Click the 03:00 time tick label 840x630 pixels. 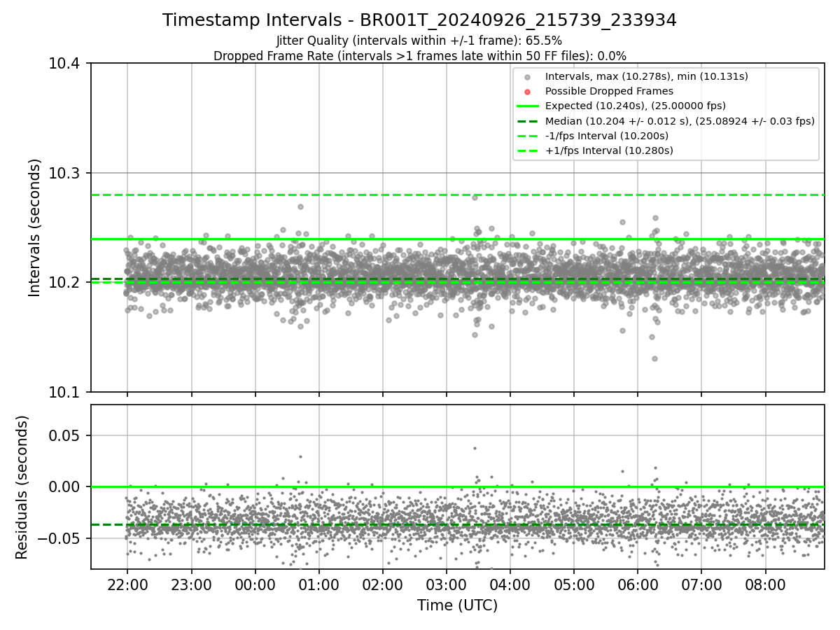point(446,584)
